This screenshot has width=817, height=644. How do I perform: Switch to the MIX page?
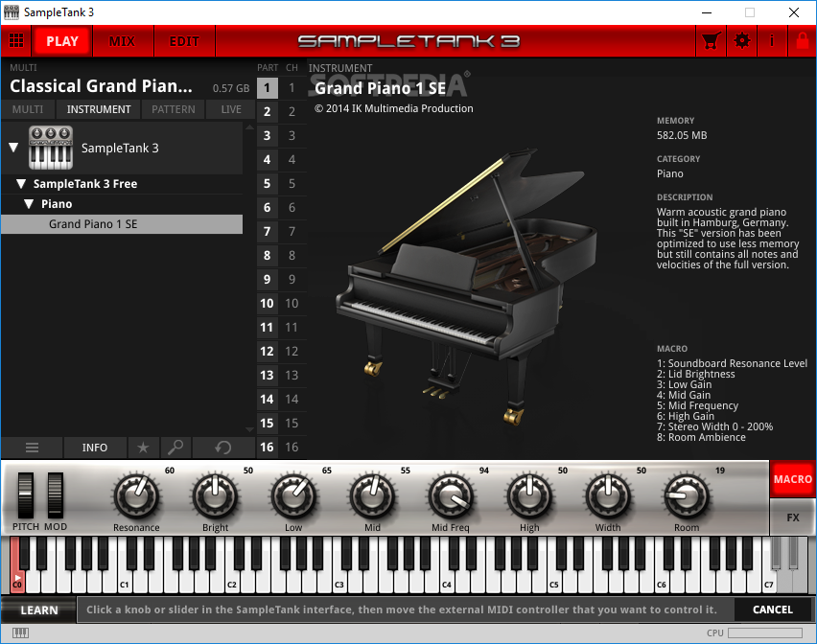123,41
